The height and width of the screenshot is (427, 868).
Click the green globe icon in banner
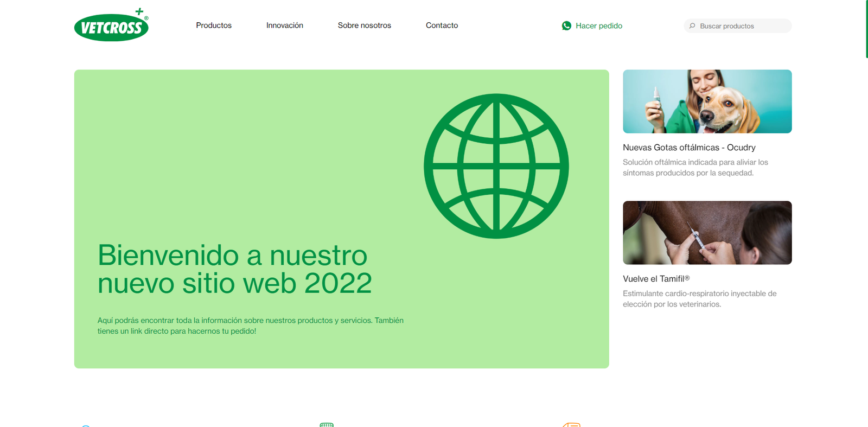496,166
